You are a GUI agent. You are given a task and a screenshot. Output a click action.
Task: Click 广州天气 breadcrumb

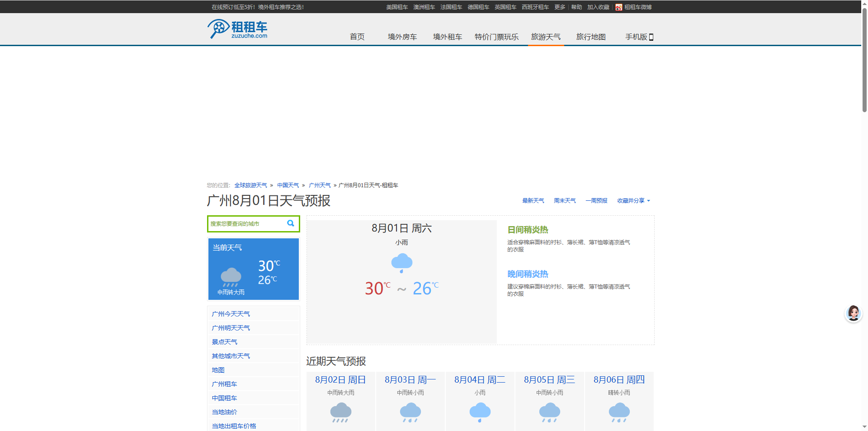320,185
